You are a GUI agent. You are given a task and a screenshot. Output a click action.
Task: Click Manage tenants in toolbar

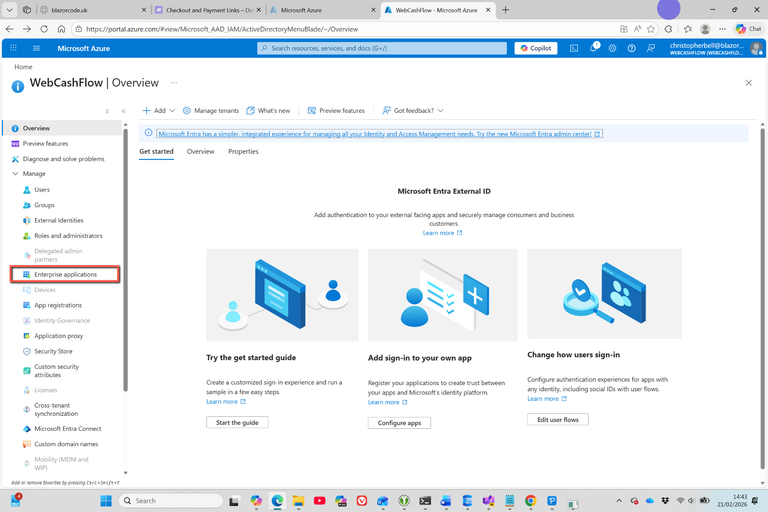pyautogui.click(x=211, y=111)
